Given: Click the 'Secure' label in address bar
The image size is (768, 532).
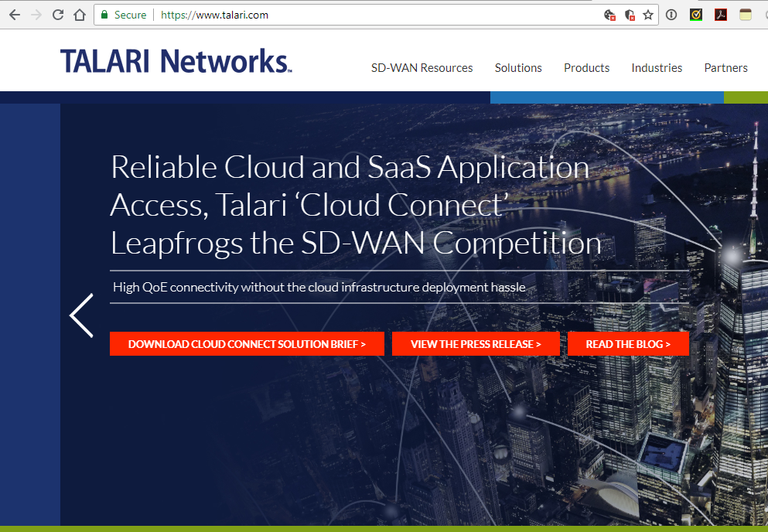Looking at the screenshot, I should [x=130, y=15].
